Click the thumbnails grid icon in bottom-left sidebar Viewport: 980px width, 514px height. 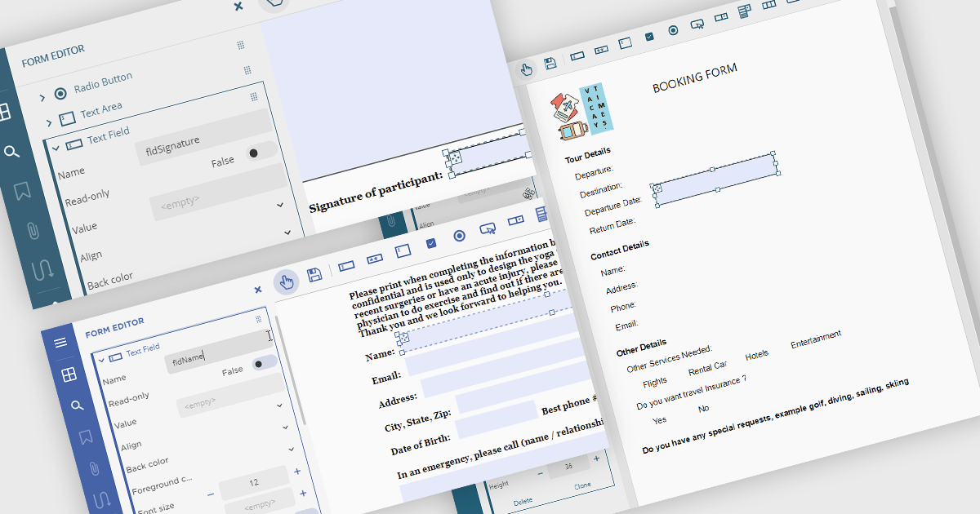(x=69, y=374)
